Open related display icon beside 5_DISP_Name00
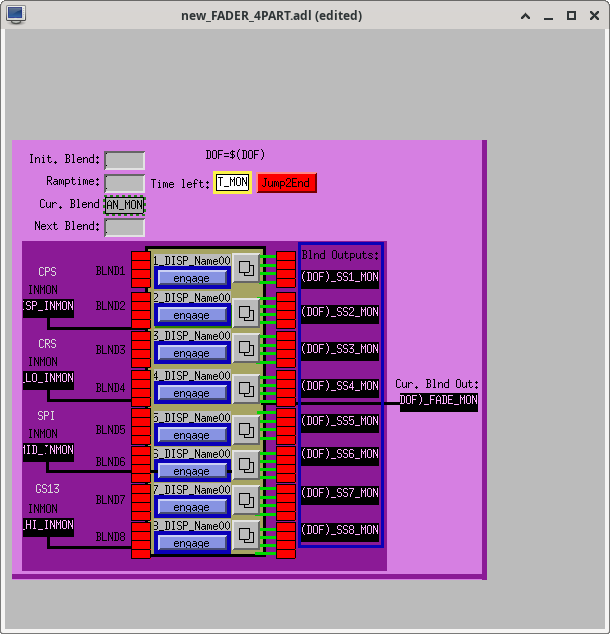 coord(246,429)
